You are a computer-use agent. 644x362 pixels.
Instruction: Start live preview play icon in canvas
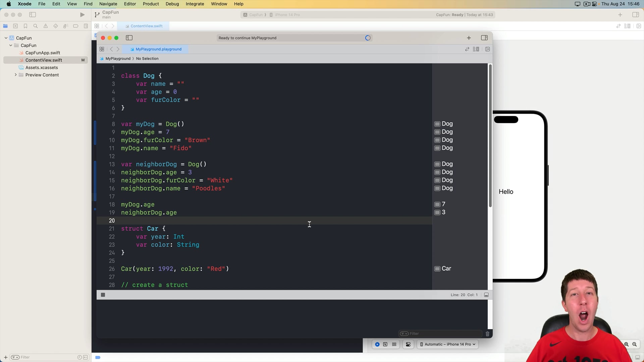[377, 345]
